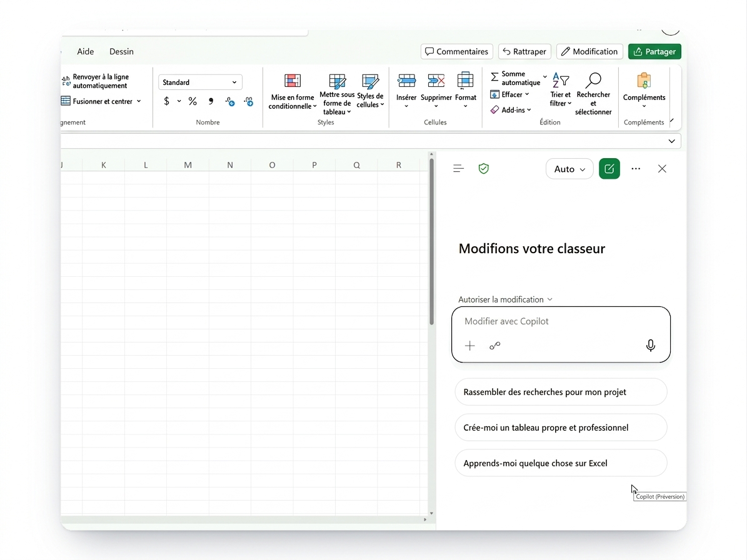Open the Effacer clear menu
The height and width of the screenshot is (560, 747).
click(x=509, y=94)
